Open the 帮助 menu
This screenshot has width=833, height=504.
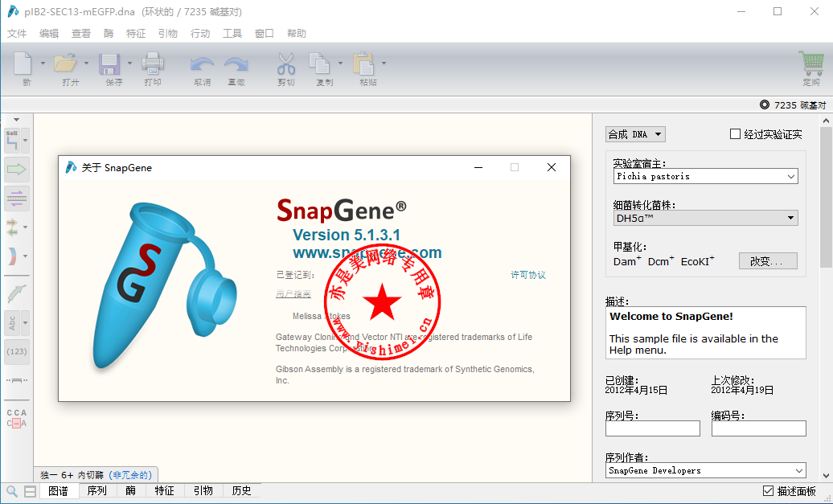coord(297,34)
